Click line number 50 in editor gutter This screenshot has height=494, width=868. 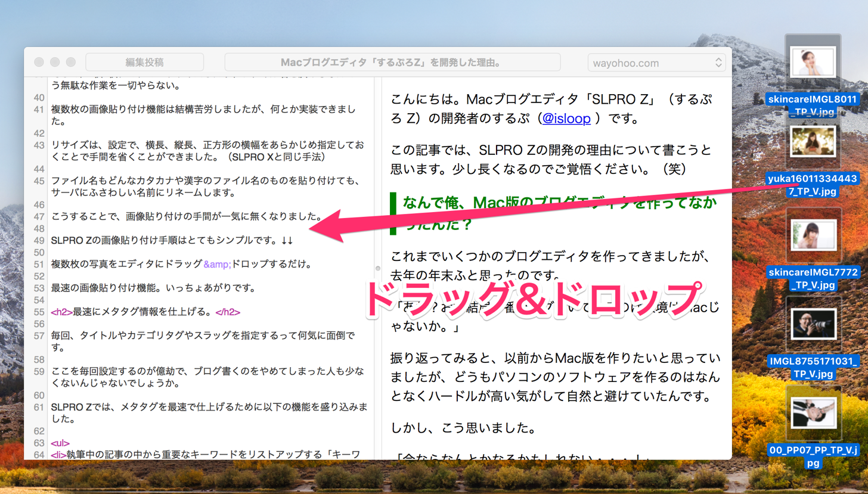point(39,252)
